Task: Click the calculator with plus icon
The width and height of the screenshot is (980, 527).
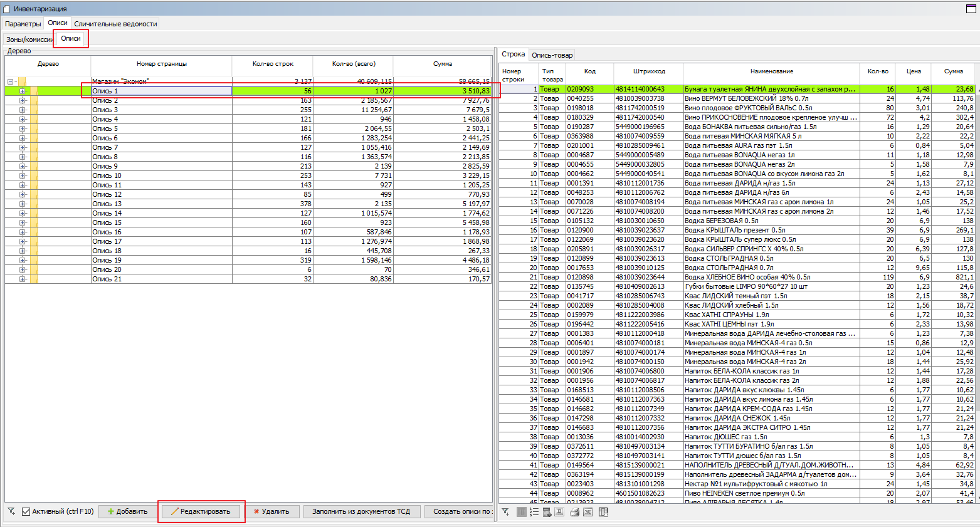Action: [547, 512]
